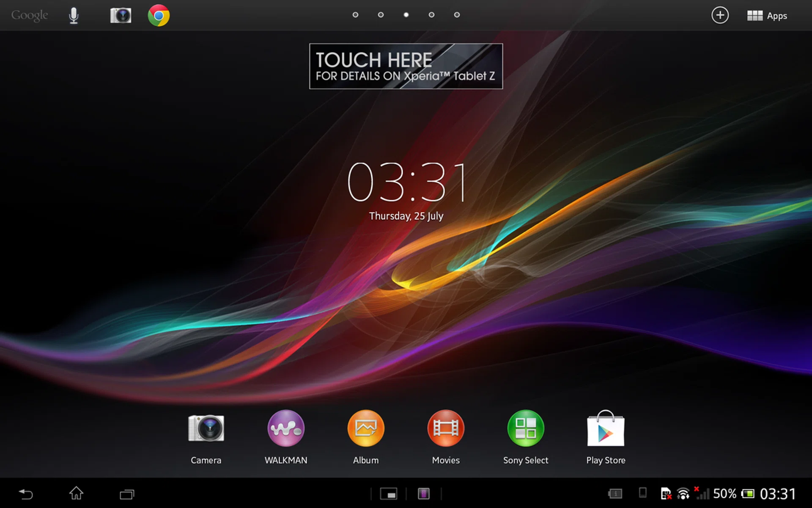Open the Movies app
The image size is (812, 508).
coord(446,428)
